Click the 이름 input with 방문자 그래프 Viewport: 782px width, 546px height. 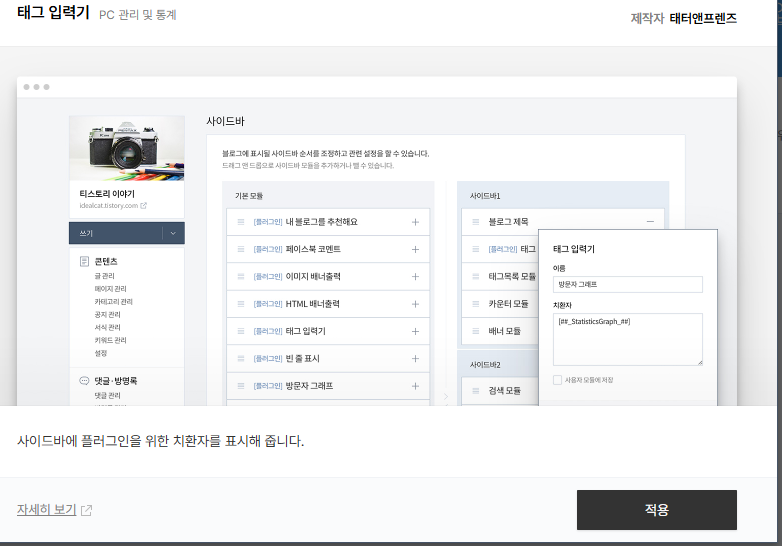click(x=627, y=284)
